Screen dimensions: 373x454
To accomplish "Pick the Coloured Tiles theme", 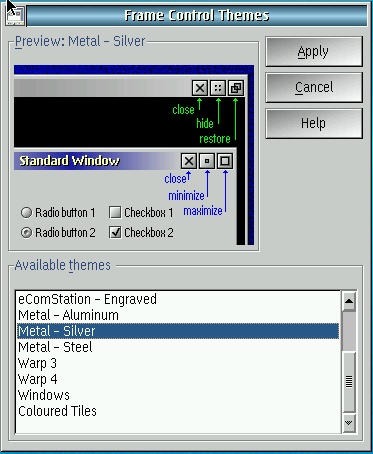I will click(x=178, y=411).
